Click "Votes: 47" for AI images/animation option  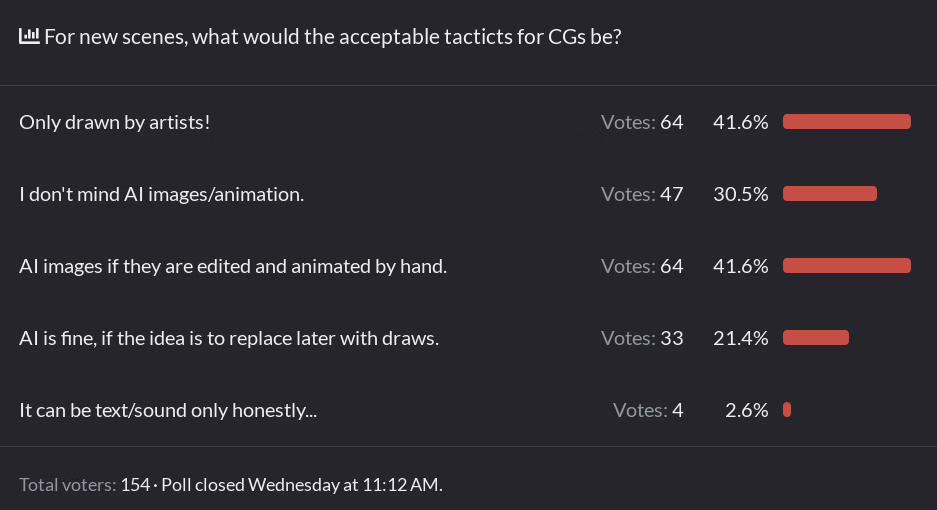[x=642, y=194]
